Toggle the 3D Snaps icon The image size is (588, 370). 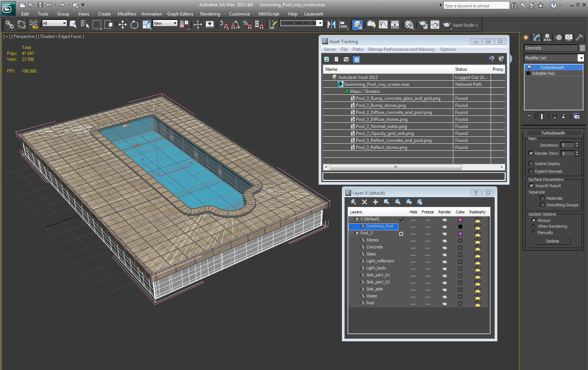pos(224,25)
